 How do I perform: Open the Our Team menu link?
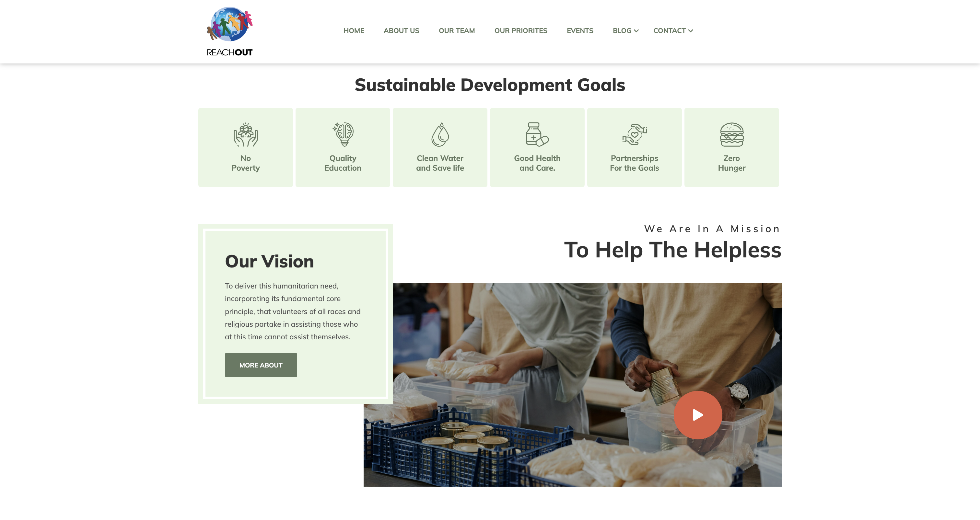tap(457, 31)
